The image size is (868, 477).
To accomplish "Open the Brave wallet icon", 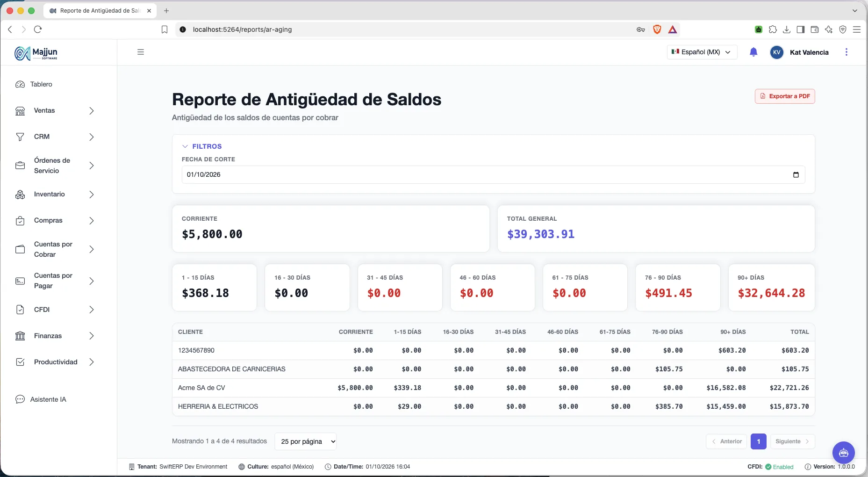I will (815, 29).
